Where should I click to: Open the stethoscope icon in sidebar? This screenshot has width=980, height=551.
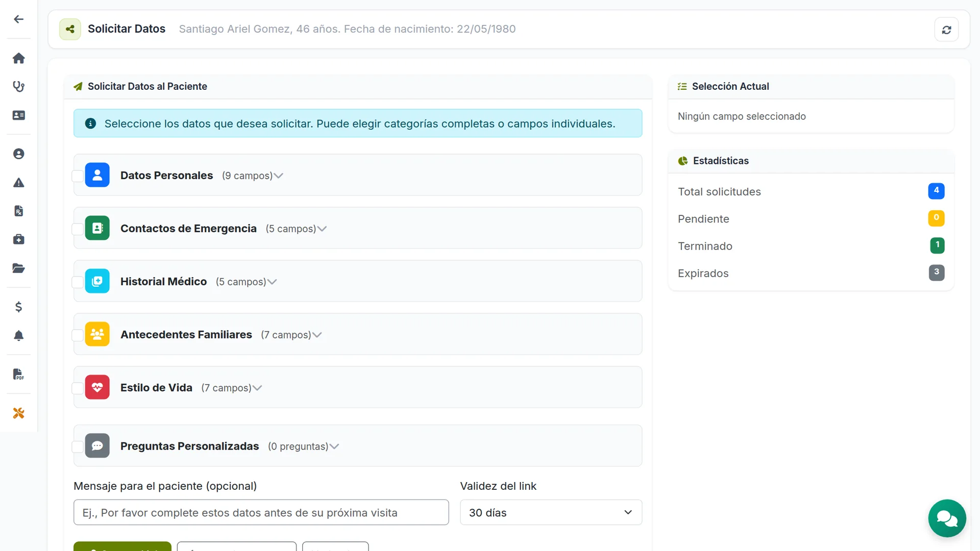click(19, 87)
